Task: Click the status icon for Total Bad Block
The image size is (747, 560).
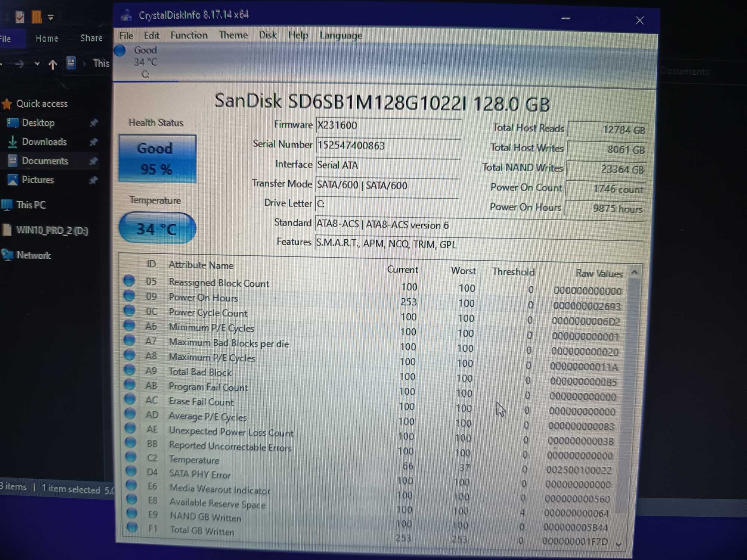Action: [130, 370]
